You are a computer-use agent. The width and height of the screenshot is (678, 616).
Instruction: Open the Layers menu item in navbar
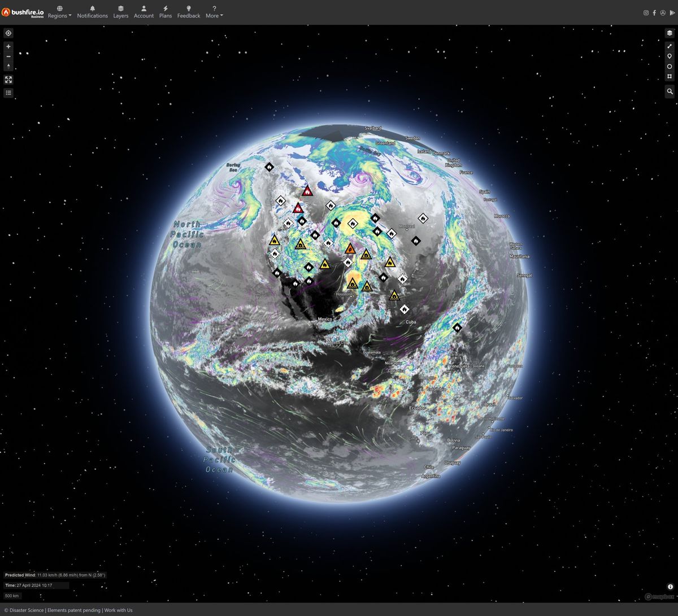[x=120, y=12]
